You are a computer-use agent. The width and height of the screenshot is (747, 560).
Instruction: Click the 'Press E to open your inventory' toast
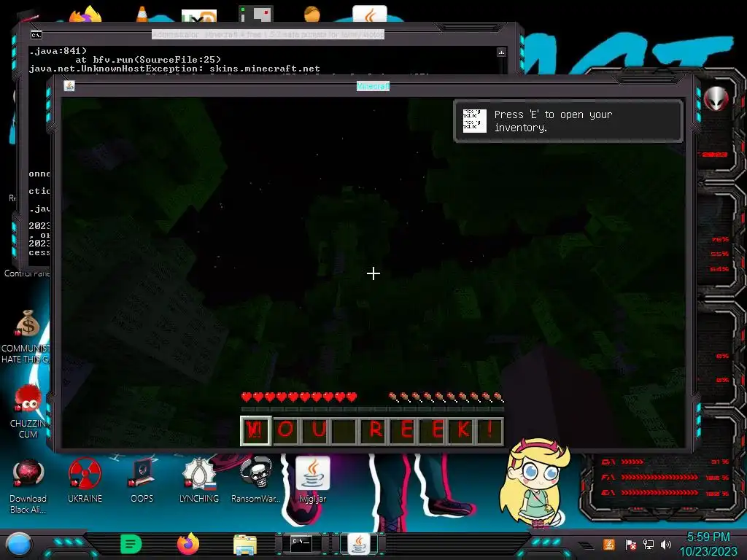pyautogui.click(x=568, y=121)
